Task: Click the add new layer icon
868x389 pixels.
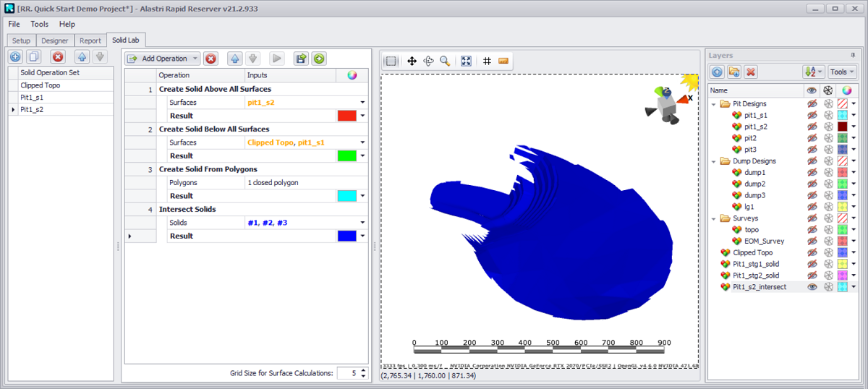Action: [x=717, y=72]
